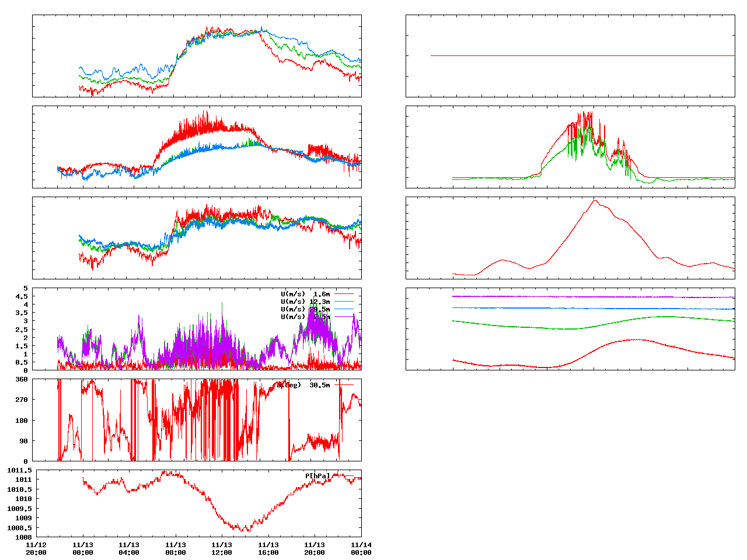747x560 pixels.
Task: Click the "1010.5" pressure axis value
Action: pyautogui.click(x=20, y=489)
